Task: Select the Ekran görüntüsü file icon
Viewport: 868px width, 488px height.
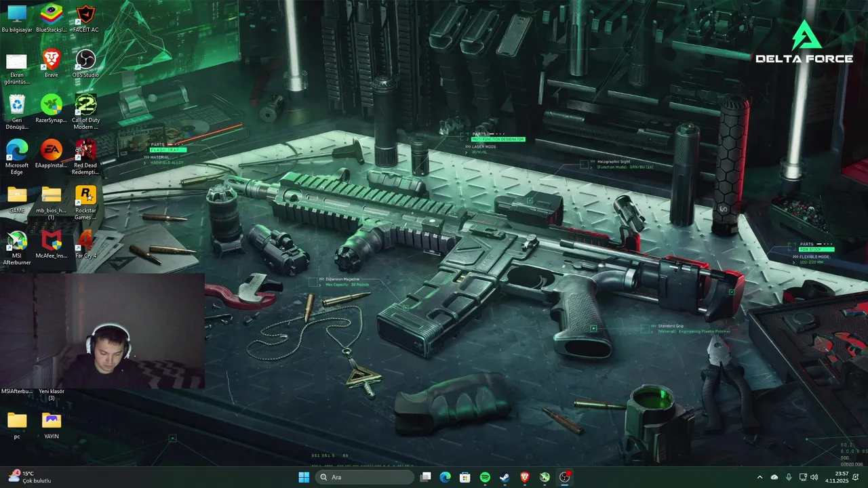Action: tap(17, 68)
